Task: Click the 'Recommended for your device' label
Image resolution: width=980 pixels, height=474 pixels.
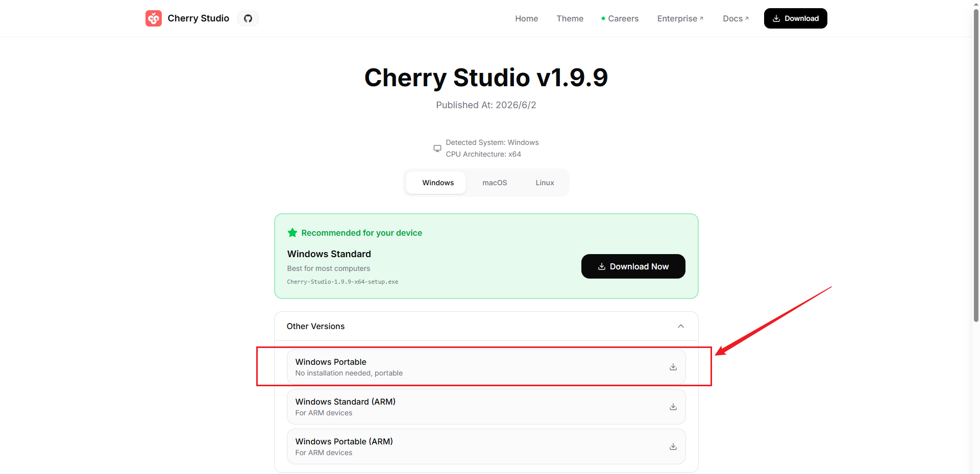Action: tap(361, 233)
